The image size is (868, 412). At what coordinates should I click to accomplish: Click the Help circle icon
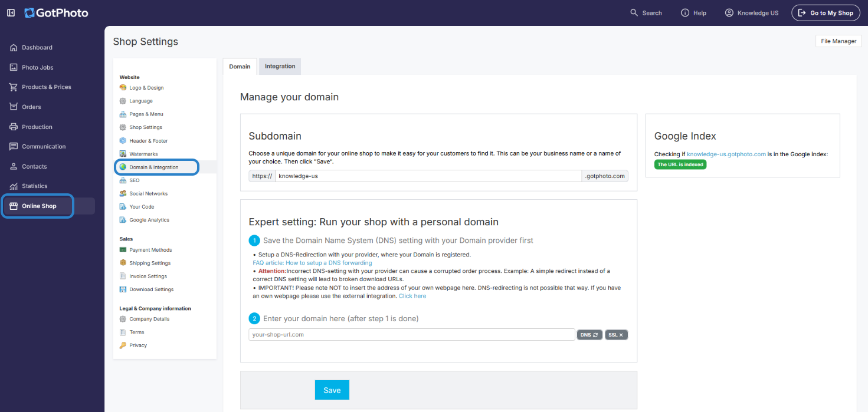pos(685,12)
